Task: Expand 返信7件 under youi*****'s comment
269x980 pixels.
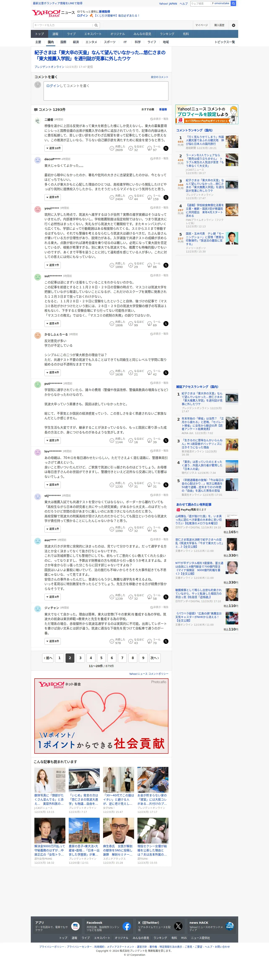Action: (x=53, y=265)
